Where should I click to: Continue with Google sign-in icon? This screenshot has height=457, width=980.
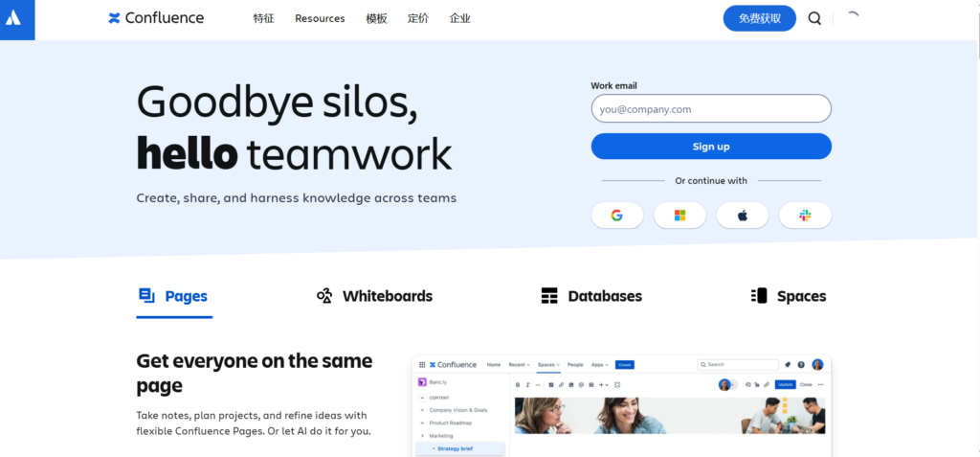(x=616, y=216)
